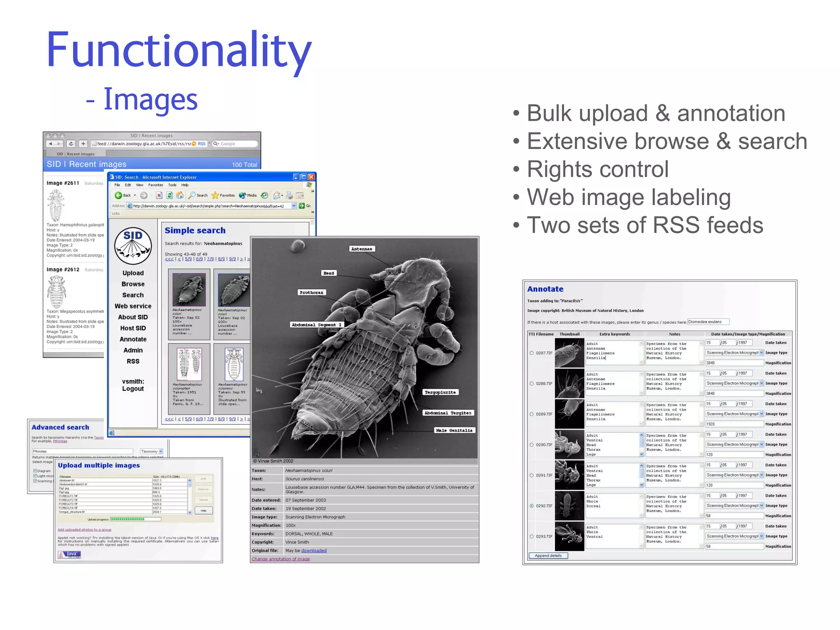Expand Image type dropdown for 0287.TIF
The width and height of the screenshot is (840, 630).
click(x=761, y=353)
